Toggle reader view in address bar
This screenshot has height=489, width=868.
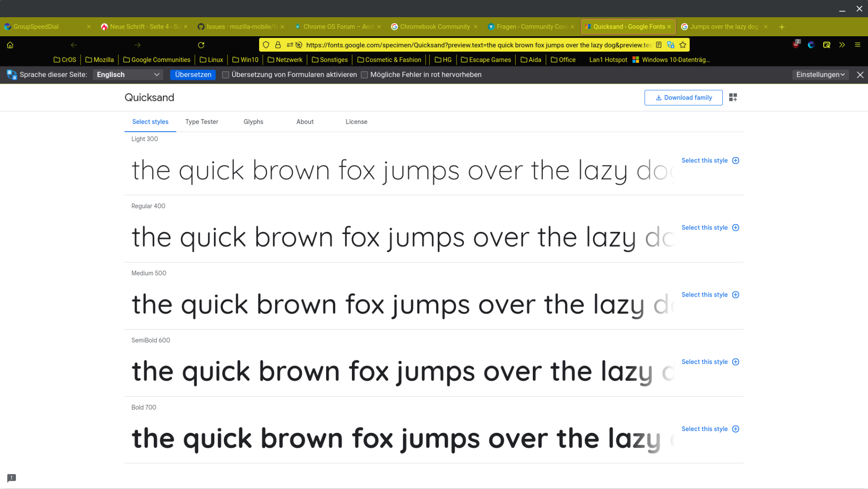click(x=659, y=45)
